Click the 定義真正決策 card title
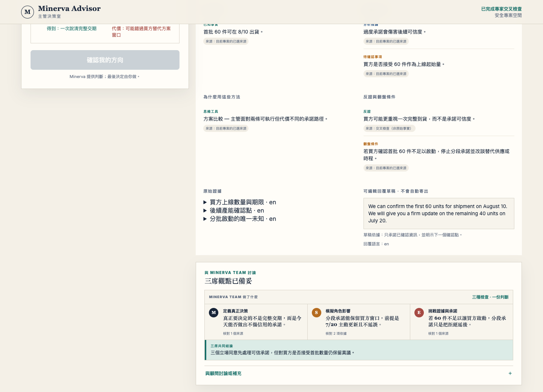The height and width of the screenshot is (392, 543). [235, 311]
